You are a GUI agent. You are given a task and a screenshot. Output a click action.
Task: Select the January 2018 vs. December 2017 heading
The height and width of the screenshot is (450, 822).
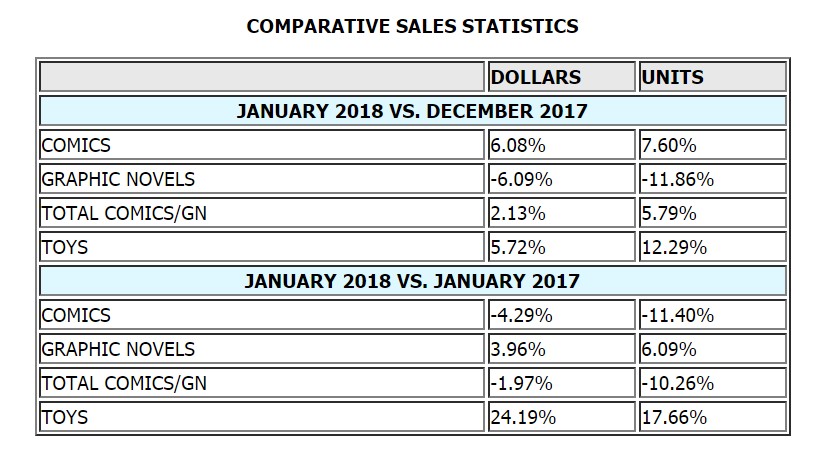(x=413, y=111)
